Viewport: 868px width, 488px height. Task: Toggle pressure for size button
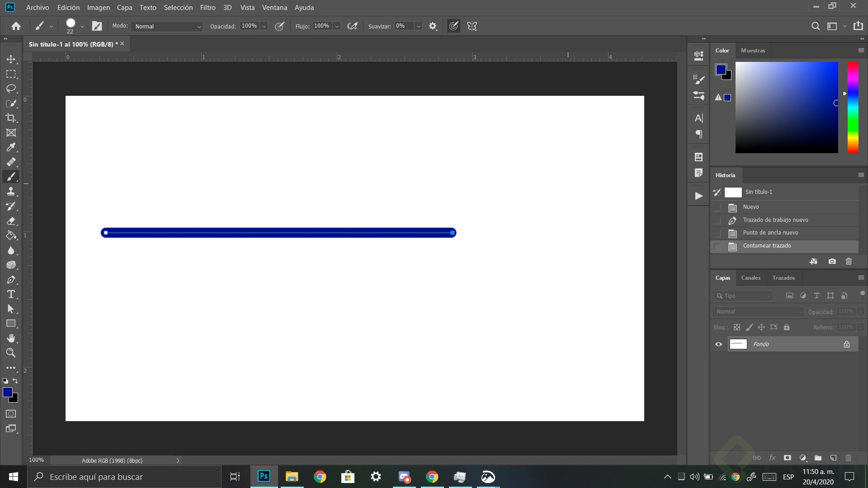453,26
